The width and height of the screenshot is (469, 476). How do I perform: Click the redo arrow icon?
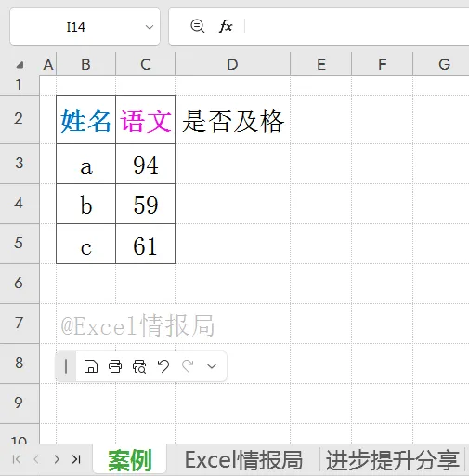[x=188, y=366]
